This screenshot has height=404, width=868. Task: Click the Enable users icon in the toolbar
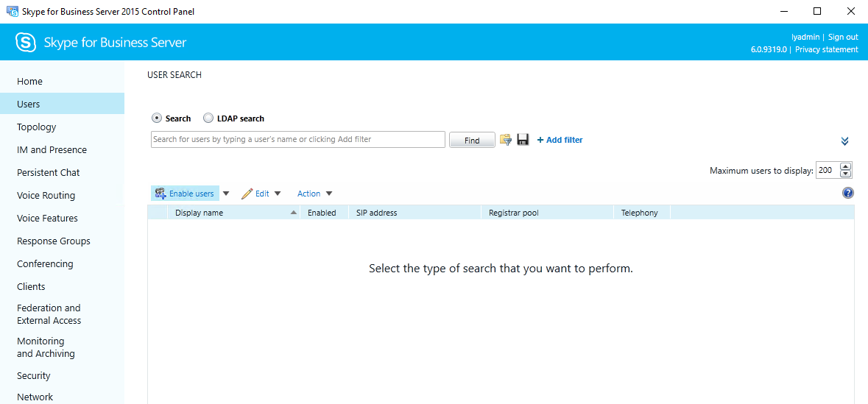click(x=160, y=193)
